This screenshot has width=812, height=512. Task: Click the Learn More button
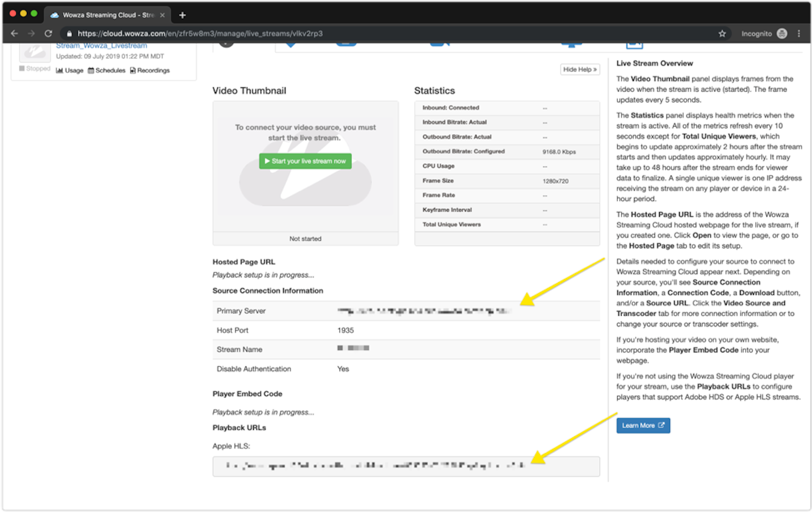tap(642, 425)
